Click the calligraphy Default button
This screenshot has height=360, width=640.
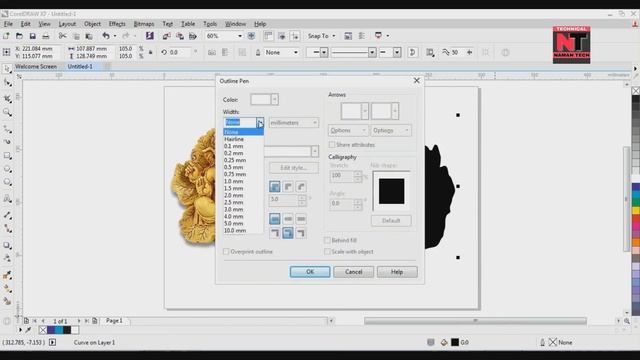(391, 220)
